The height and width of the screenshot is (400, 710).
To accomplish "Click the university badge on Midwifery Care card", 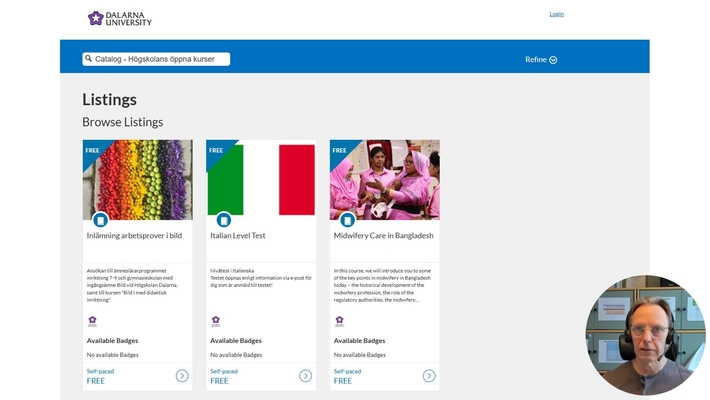I will click(x=340, y=321).
